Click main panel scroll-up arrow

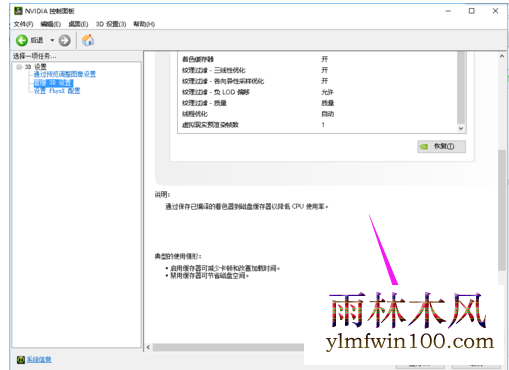502,56
